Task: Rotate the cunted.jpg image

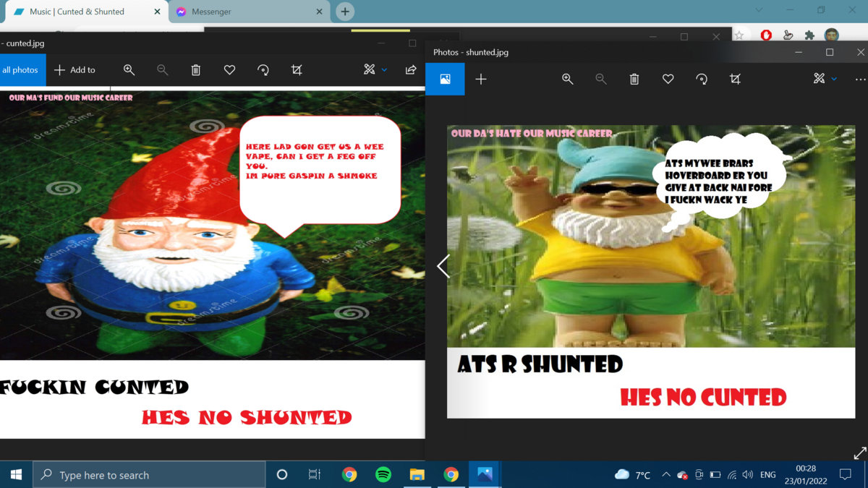Action: click(x=263, y=70)
